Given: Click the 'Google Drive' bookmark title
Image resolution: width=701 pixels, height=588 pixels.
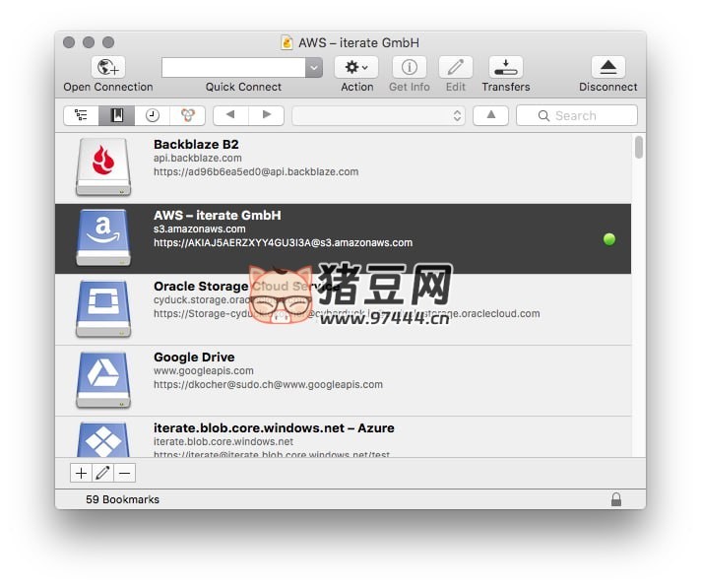Looking at the screenshot, I should click(194, 358).
